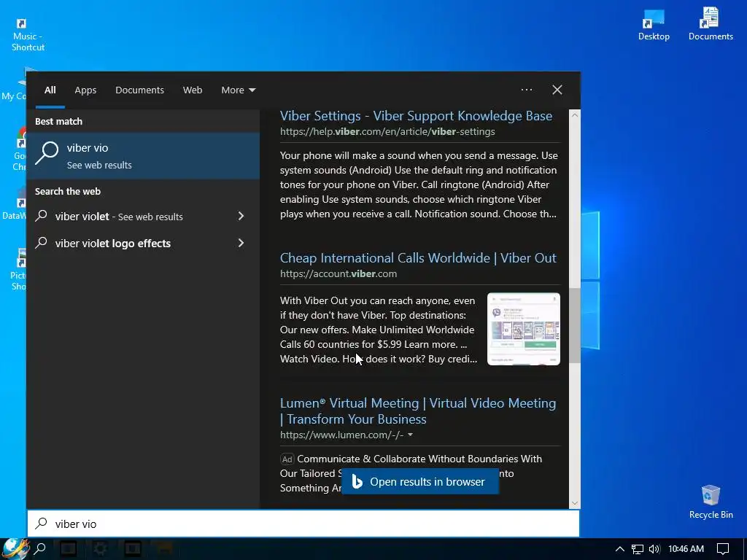Show hidden system tray icons
This screenshot has width=747, height=560.
tap(619, 549)
